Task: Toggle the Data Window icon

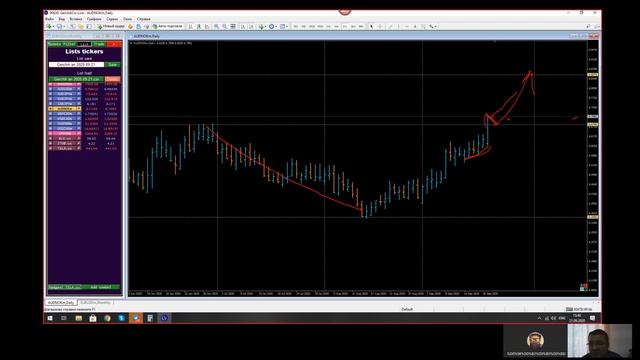Action: [81, 27]
